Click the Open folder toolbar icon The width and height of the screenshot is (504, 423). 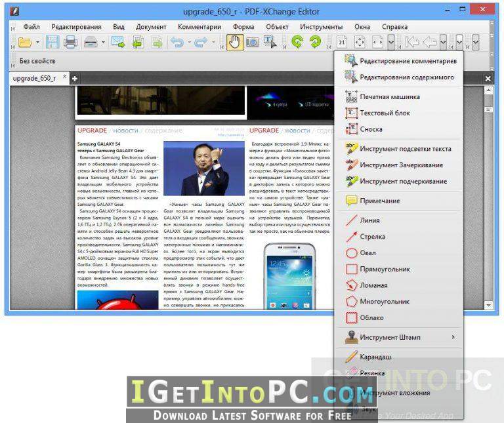tap(25, 43)
